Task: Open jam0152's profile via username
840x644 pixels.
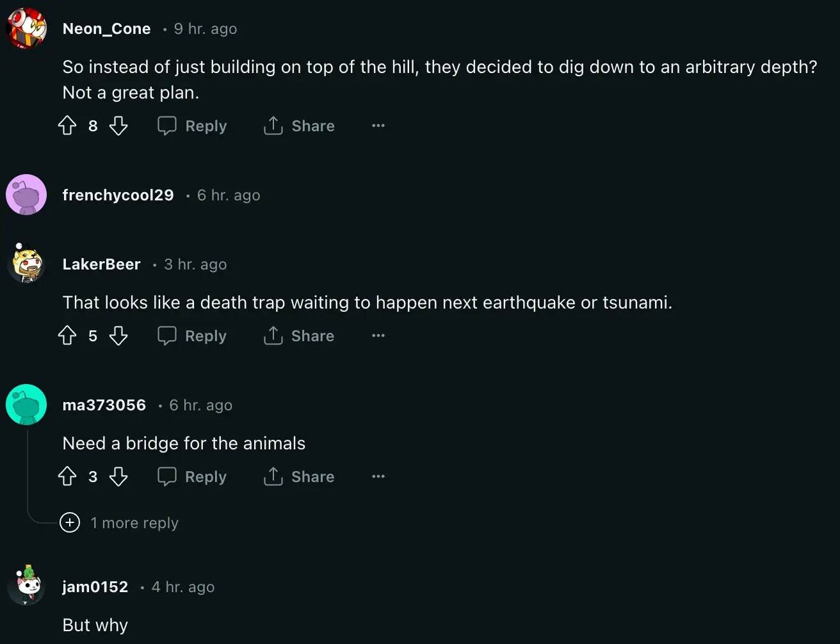Action: coord(95,586)
